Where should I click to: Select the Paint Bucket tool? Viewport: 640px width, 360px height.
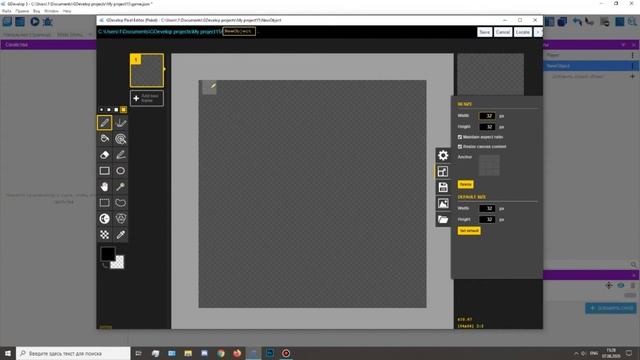(x=104, y=139)
